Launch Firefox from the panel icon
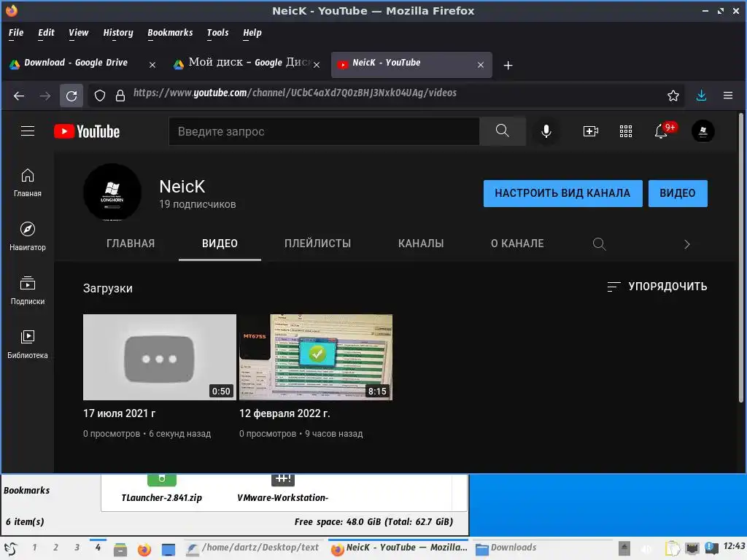The image size is (747, 560). tap(144, 550)
